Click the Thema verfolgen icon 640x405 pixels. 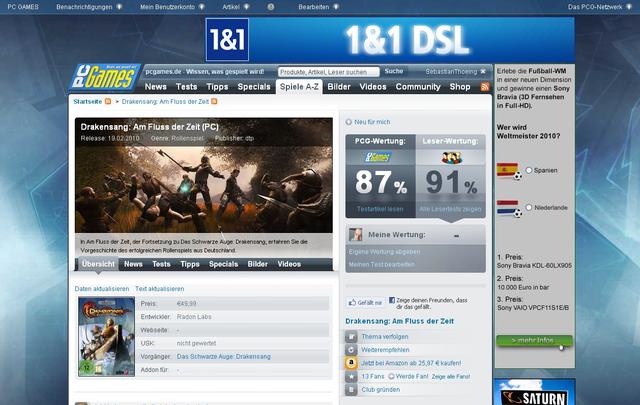[351, 336]
